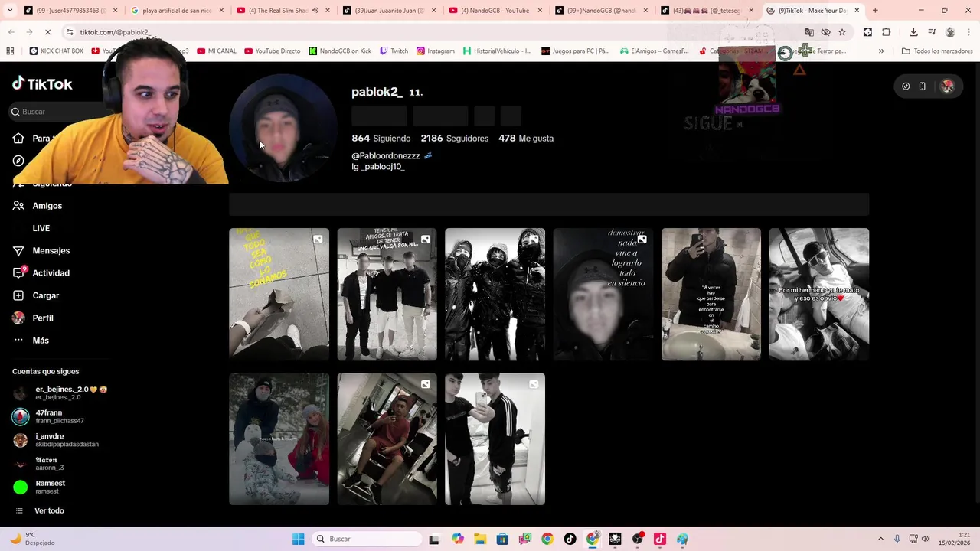View 2186 Seguidores list
Image resolution: width=980 pixels, height=551 pixels.
coord(454,139)
